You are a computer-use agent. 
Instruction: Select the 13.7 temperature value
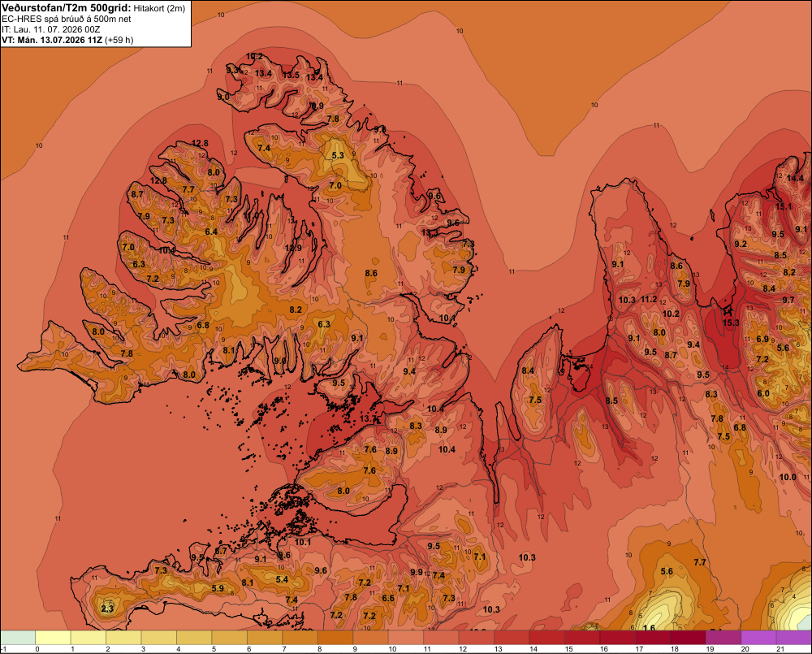click(x=368, y=418)
